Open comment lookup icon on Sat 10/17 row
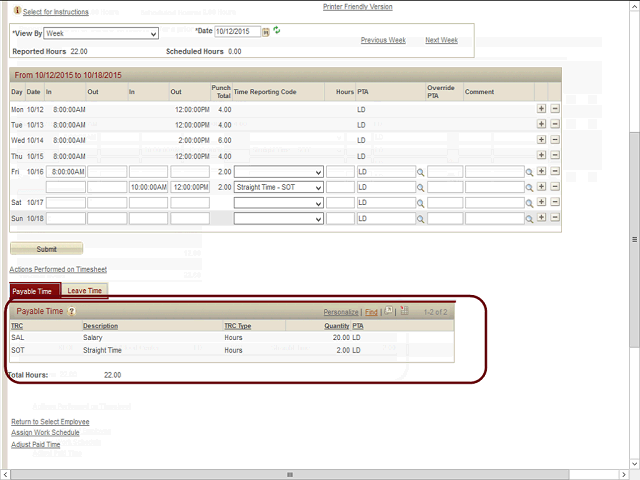640x480 pixels. [x=530, y=202]
